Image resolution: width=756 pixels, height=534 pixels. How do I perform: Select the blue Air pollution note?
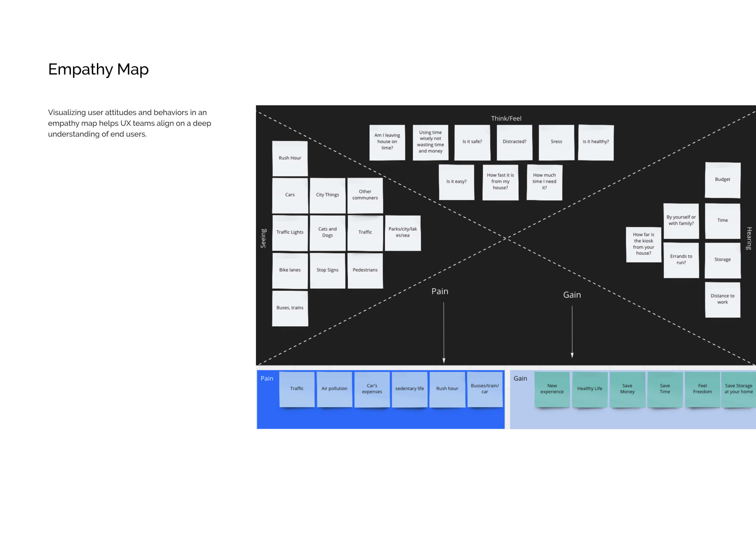[x=334, y=389]
